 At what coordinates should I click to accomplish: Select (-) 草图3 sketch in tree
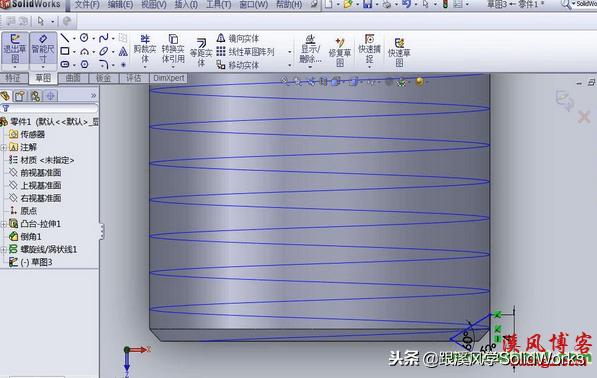(30, 262)
